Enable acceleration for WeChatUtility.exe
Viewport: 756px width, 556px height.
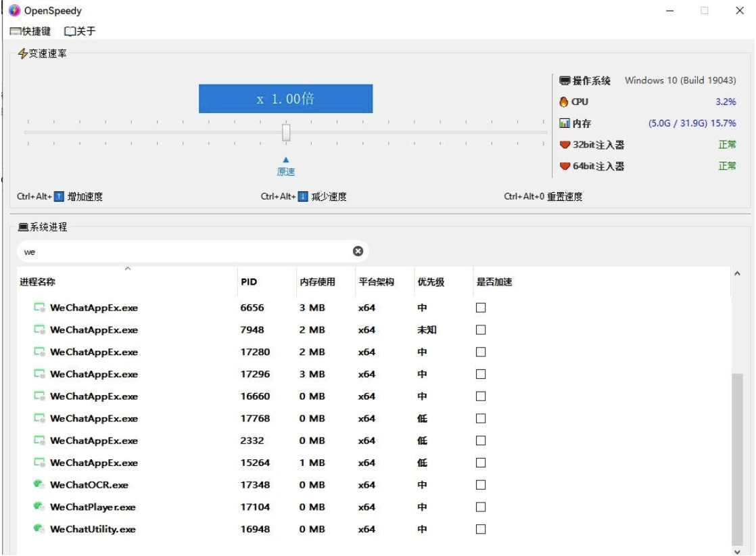tap(481, 530)
